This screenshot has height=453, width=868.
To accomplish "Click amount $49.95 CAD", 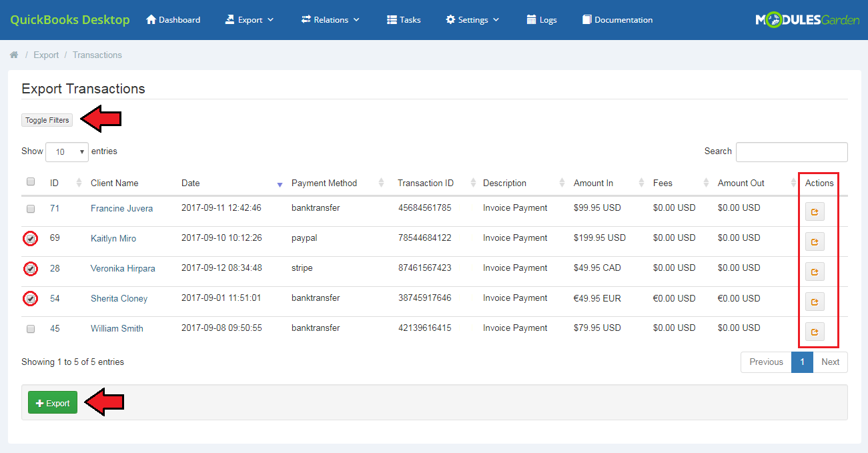I will pyautogui.click(x=597, y=268).
